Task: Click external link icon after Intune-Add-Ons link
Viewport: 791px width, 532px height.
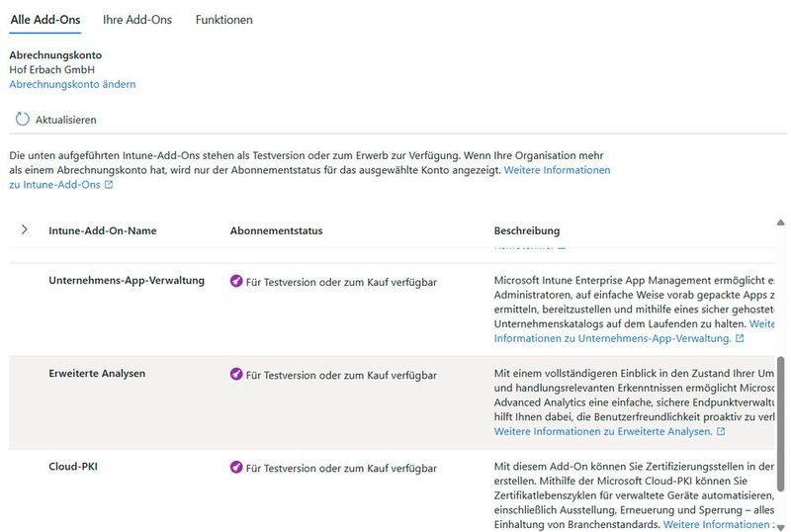Action: pyautogui.click(x=109, y=185)
